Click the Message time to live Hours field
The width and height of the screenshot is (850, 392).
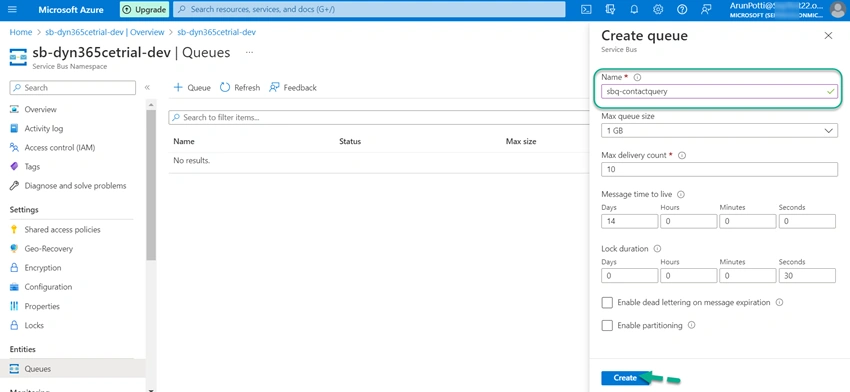[688, 221]
